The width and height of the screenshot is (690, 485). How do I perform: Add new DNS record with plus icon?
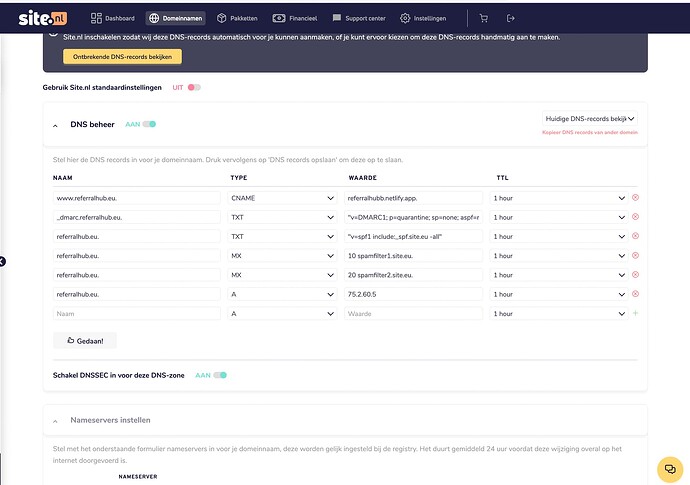(x=635, y=313)
